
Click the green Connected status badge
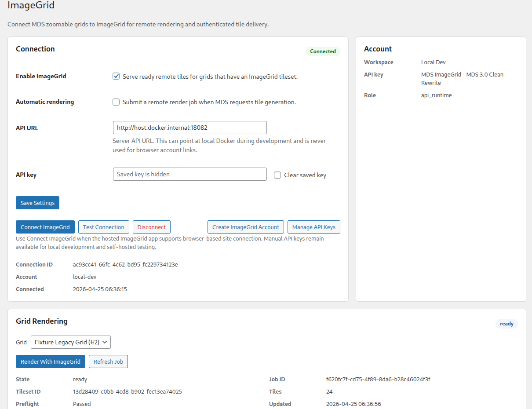(323, 51)
